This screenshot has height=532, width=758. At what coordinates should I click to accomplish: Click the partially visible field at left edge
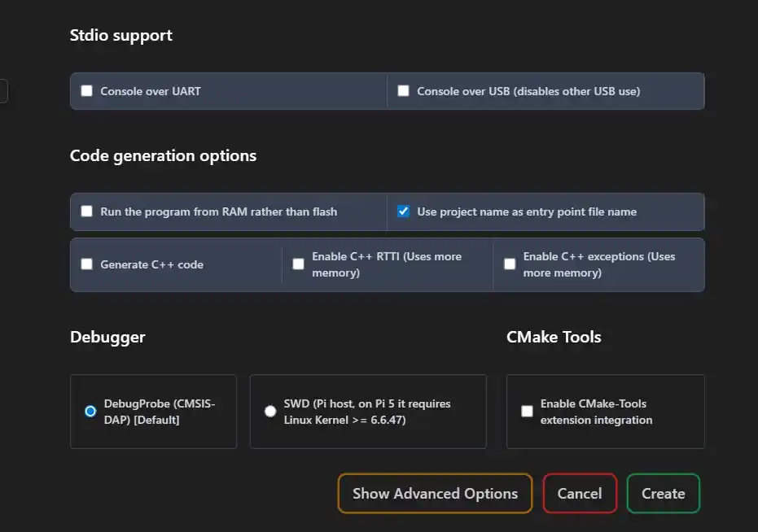tap(3, 91)
